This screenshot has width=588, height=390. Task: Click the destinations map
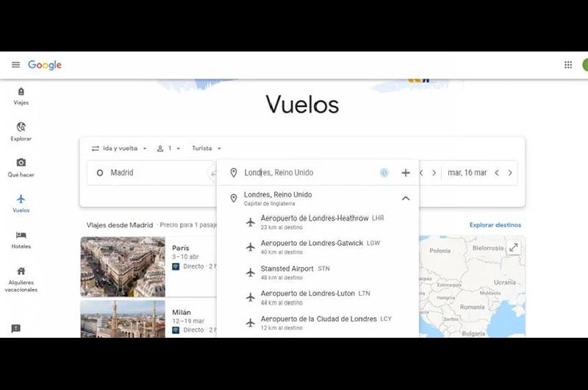(x=472, y=286)
